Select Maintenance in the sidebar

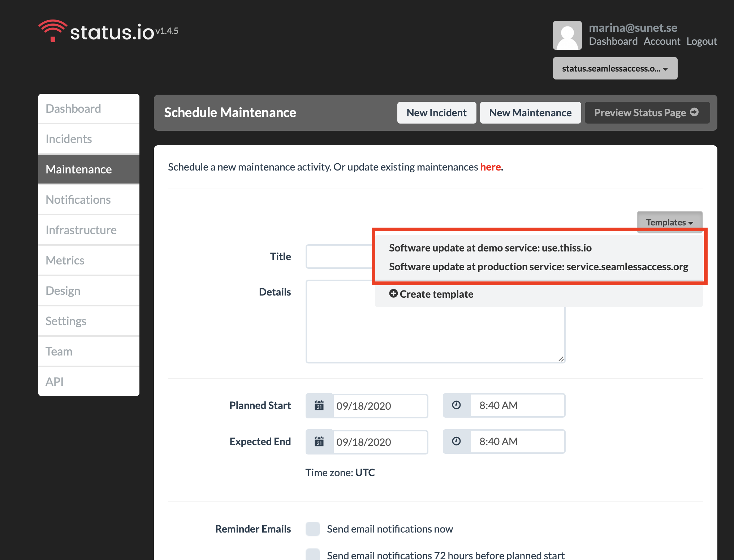tap(89, 169)
